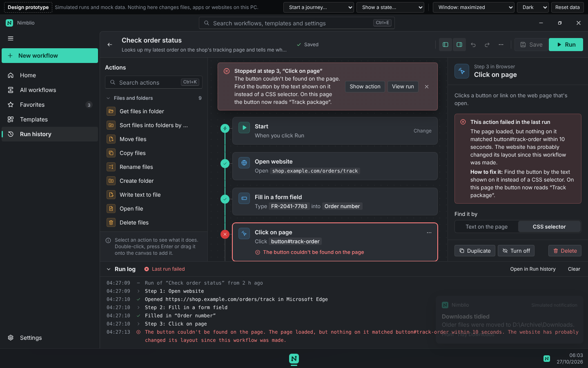Open the Dark theme dropdown

point(533,7)
